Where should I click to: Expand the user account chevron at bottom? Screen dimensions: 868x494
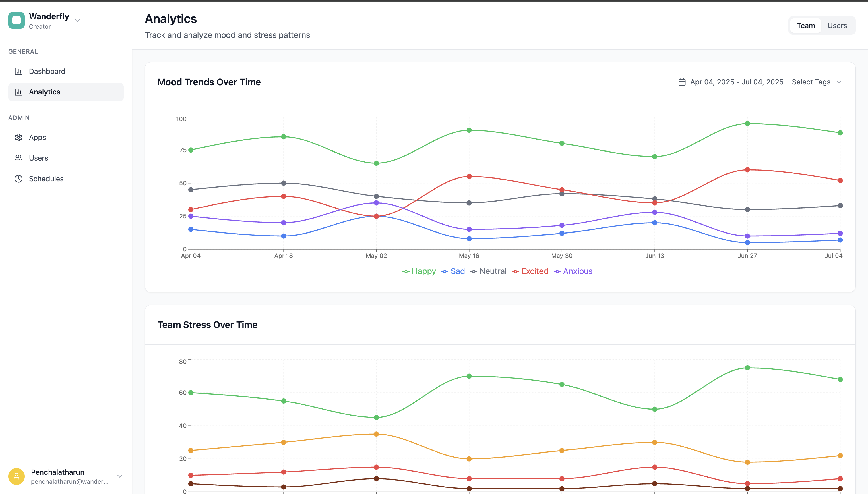pyautogui.click(x=120, y=476)
